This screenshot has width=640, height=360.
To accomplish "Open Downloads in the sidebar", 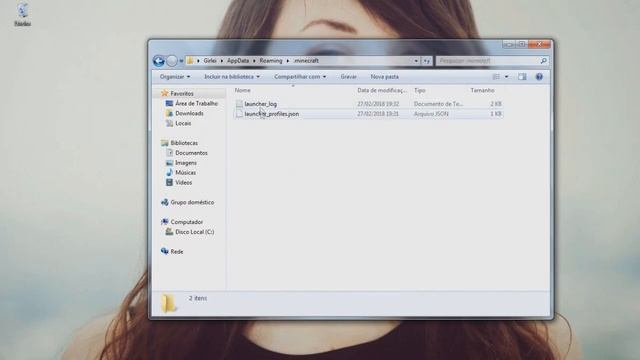I will 189,113.
